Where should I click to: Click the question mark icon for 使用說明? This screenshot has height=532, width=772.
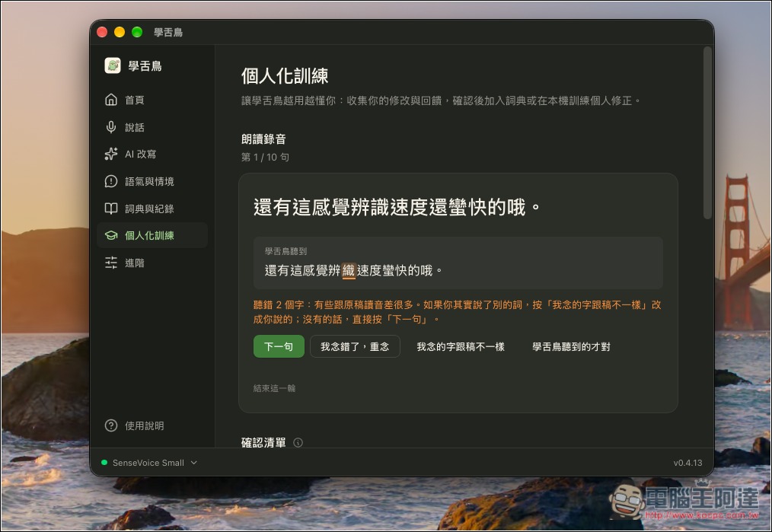click(111, 425)
